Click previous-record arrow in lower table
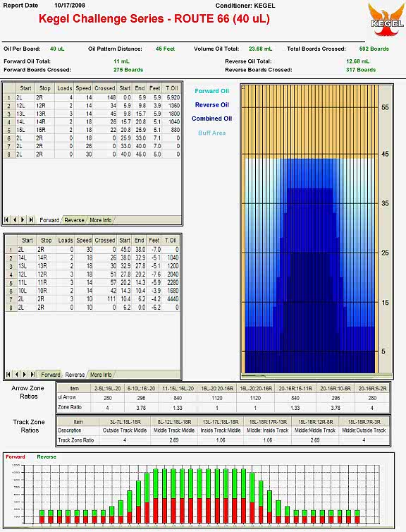 tap(17, 375)
